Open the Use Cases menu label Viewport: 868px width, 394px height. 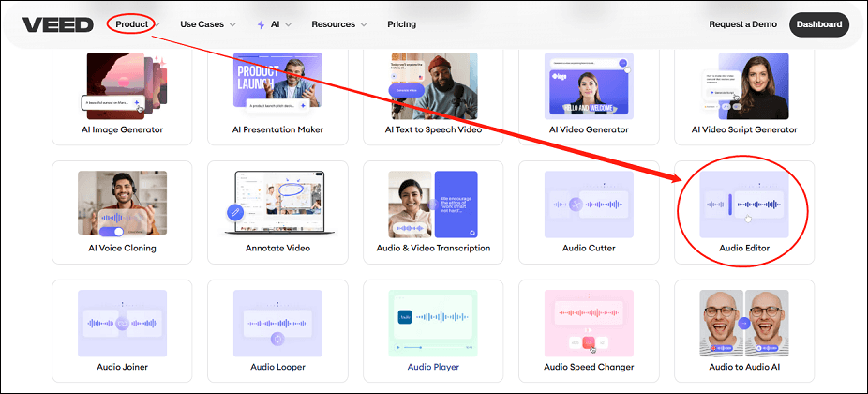(202, 24)
